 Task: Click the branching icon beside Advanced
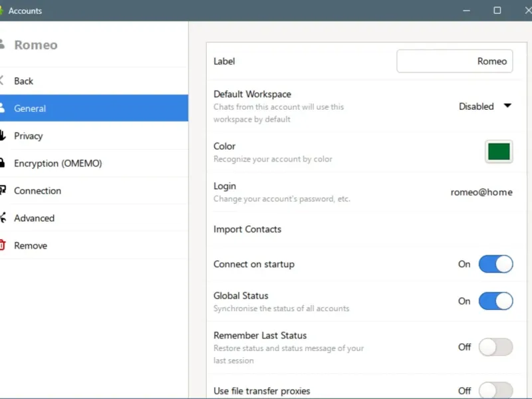tap(2, 218)
